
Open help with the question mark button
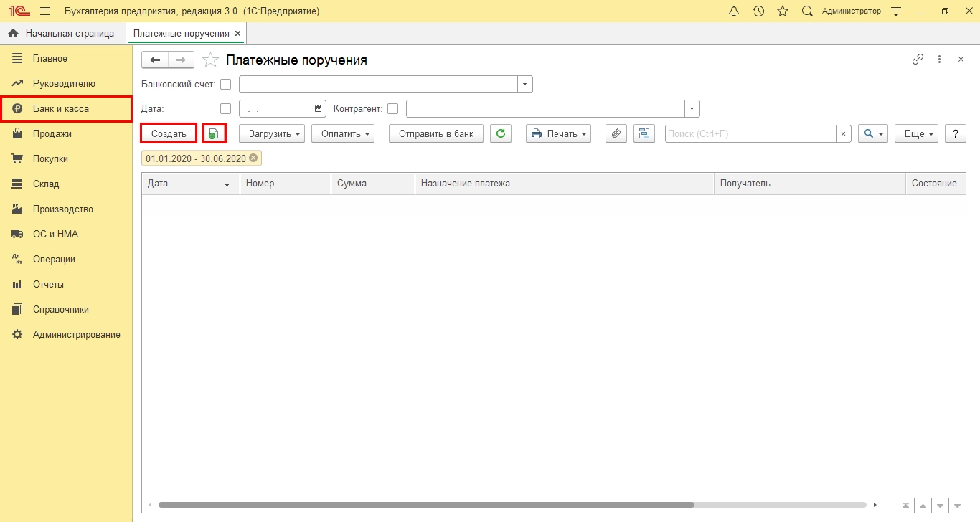[x=955, y=133]
